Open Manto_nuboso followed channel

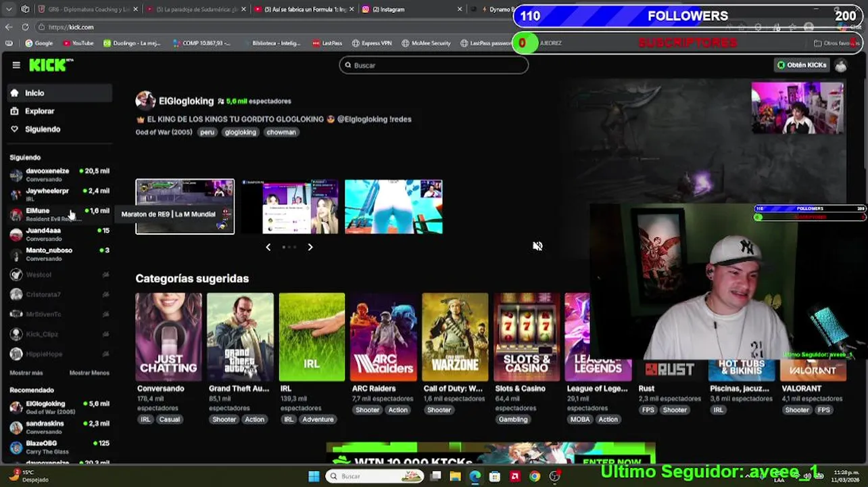click(x=59, y=254)
